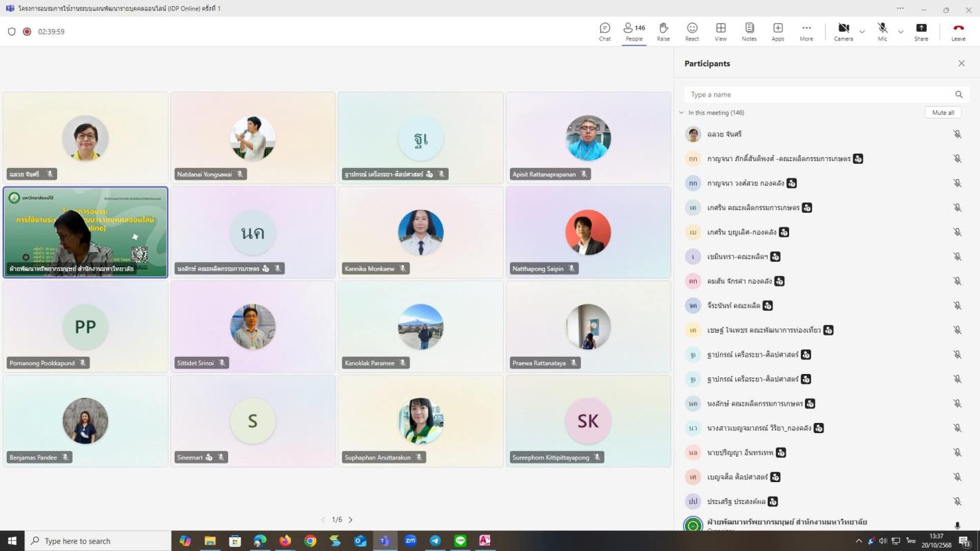Raise your hand in the meeting

pos(663,32)
